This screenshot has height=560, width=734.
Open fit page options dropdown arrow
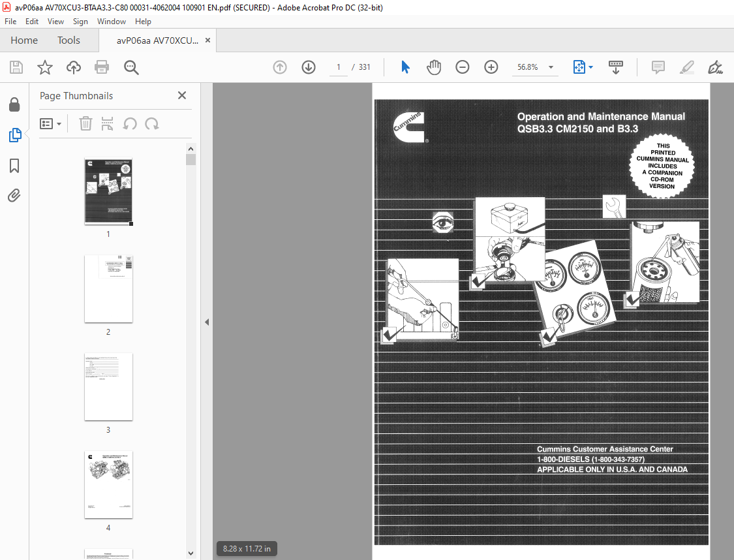(x=590, y=67)
